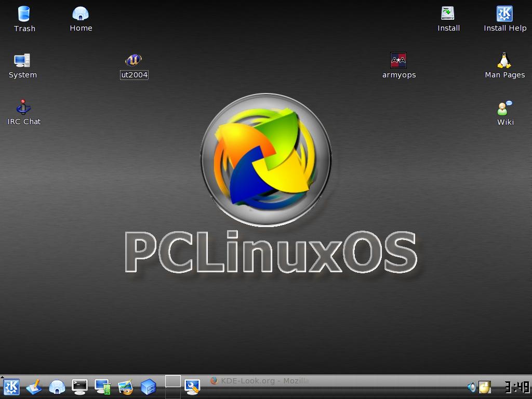Screen dimensions: 532x399
Task: Switch to the KDE-Look.org Mozilla taskbar entry
Action: pos(260,381)
